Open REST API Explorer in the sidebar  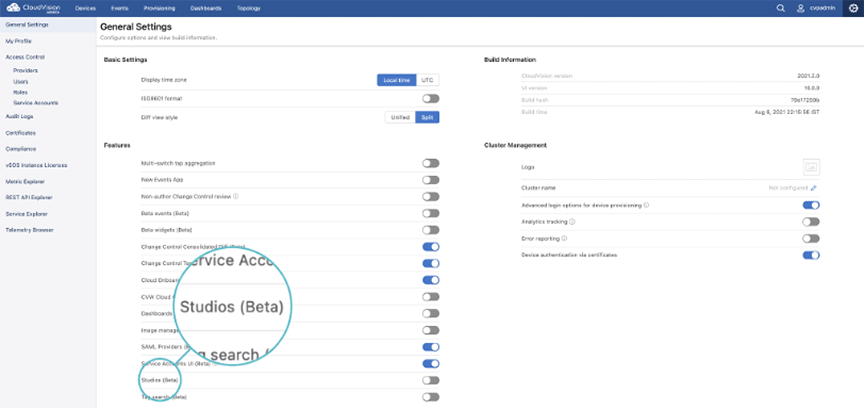[x=29, y=197]
